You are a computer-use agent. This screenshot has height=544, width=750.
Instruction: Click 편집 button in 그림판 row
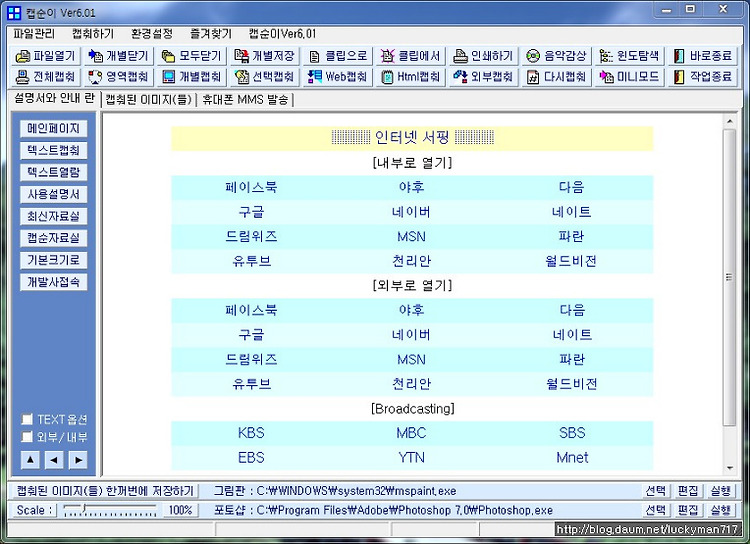[x=688, y=491]
